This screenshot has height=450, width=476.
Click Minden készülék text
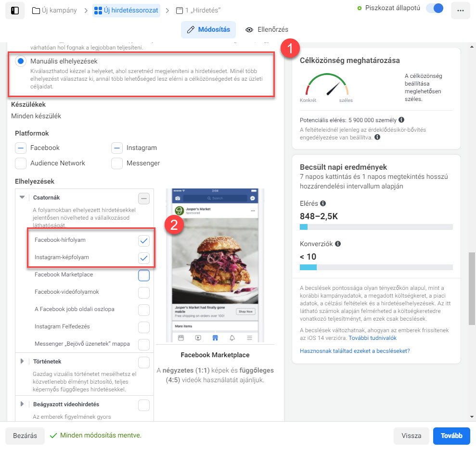coord(36,116)
